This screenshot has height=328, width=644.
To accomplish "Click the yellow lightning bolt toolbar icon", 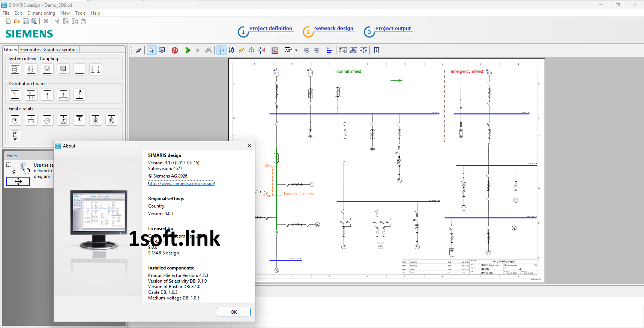I will click(242, 50).
